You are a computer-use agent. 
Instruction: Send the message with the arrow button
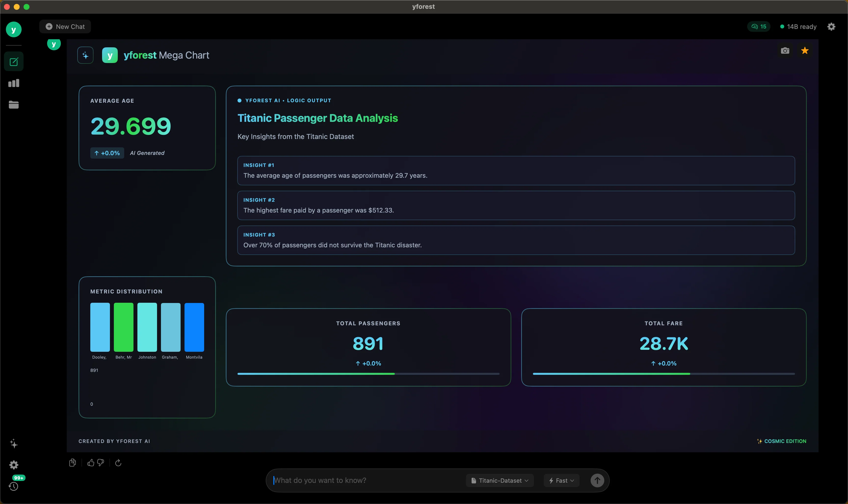point(597,480)
